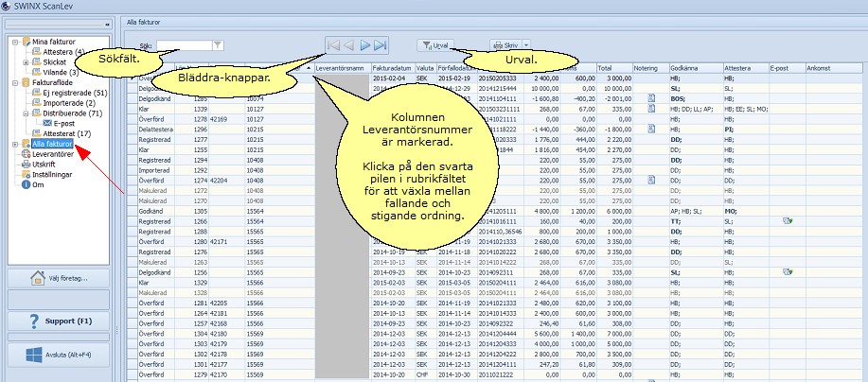Open Attestera (4) in the tree
The width and height of the screenshot is (868, 382).
(x=63, y=51)
